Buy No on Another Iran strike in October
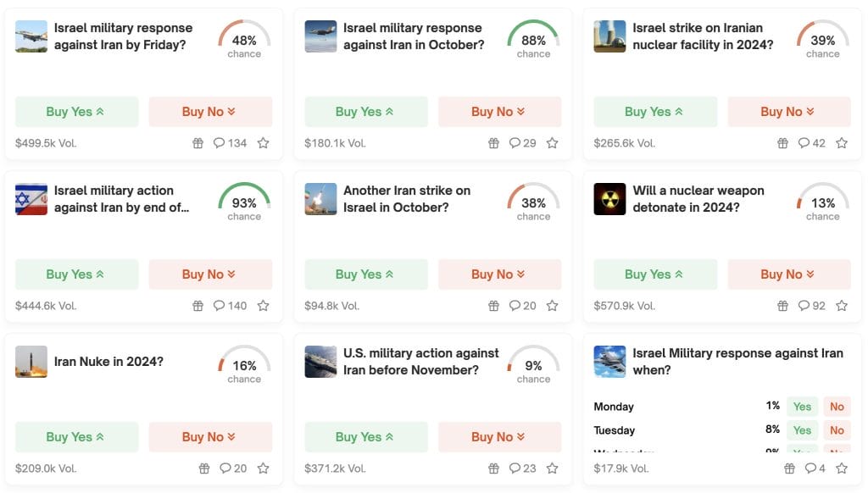 [499, 274]
